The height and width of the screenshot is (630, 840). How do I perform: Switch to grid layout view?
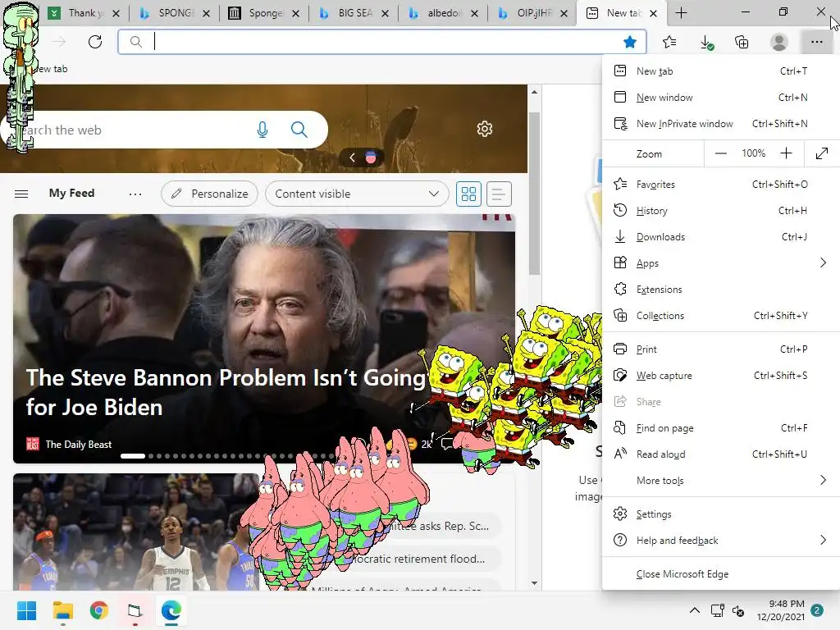(468, 194)
